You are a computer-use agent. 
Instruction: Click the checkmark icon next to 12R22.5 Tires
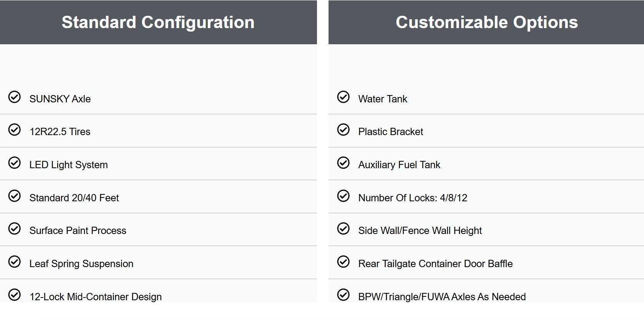[x=15, y=130]
